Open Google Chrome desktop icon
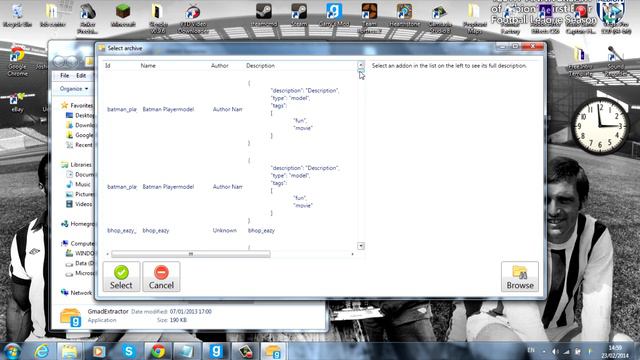Viewport: 640px width, 360px height. coord(18,61)
